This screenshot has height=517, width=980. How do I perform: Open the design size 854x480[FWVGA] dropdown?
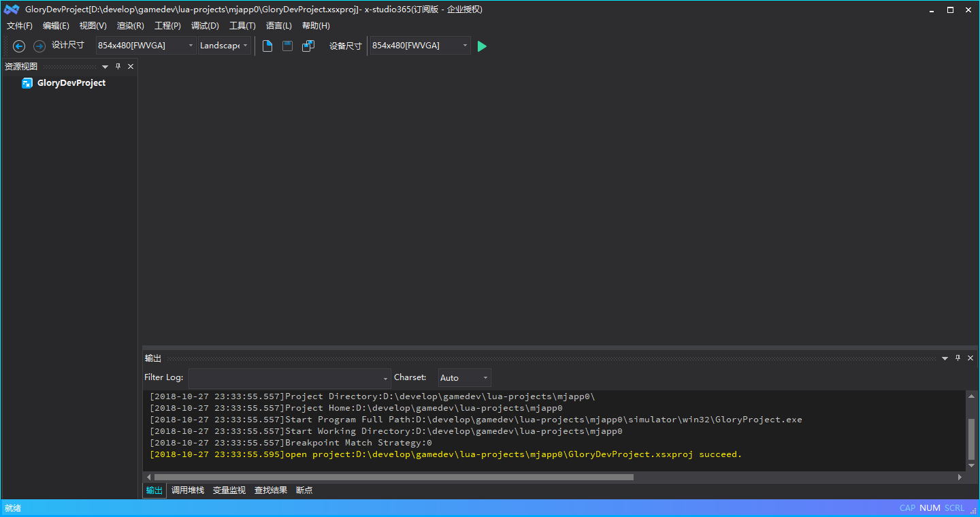click(191, 46)
